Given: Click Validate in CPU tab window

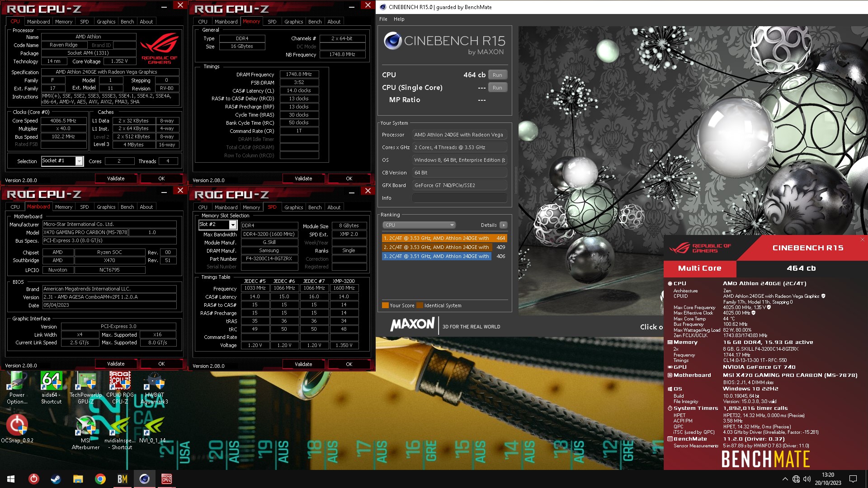Looking at the screenshot, I should (x=116, y=178).
